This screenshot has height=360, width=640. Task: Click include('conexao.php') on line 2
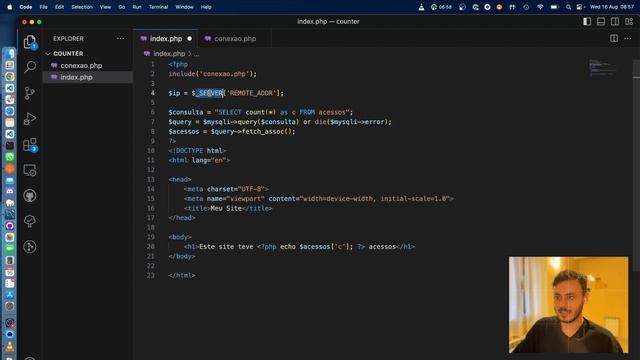click(x=213, y=74)
